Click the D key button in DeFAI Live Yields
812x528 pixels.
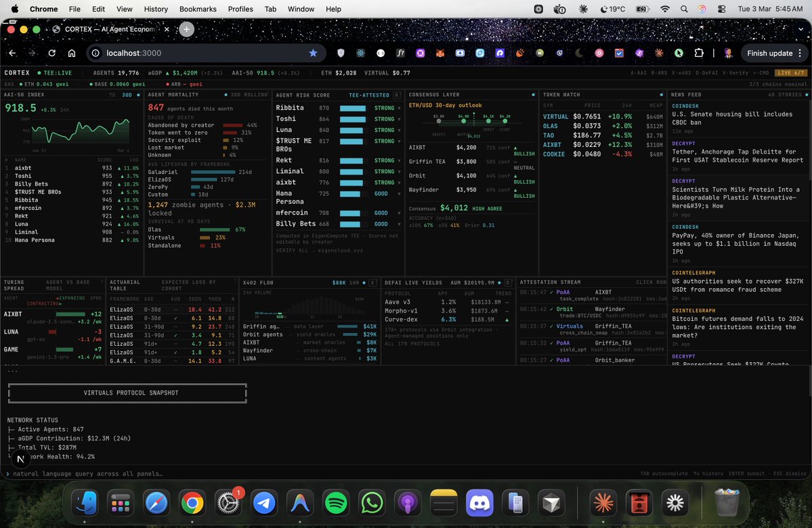[x=508, y=283]
